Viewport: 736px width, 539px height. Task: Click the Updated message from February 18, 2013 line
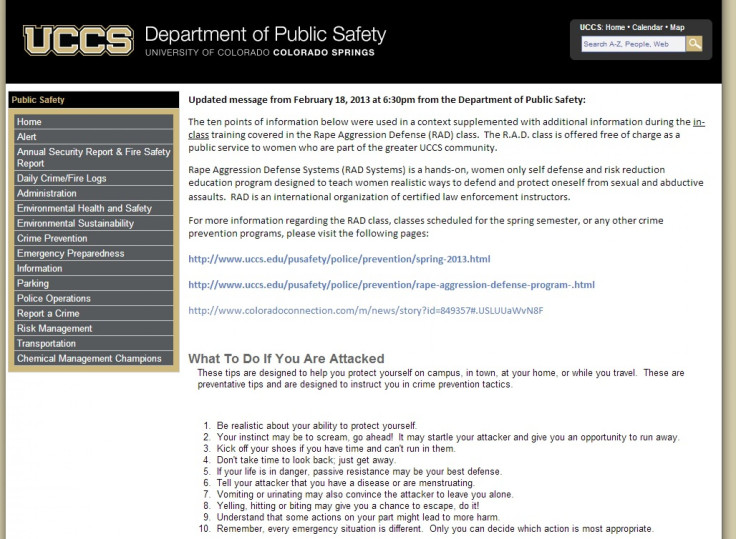tap(387, 100)
